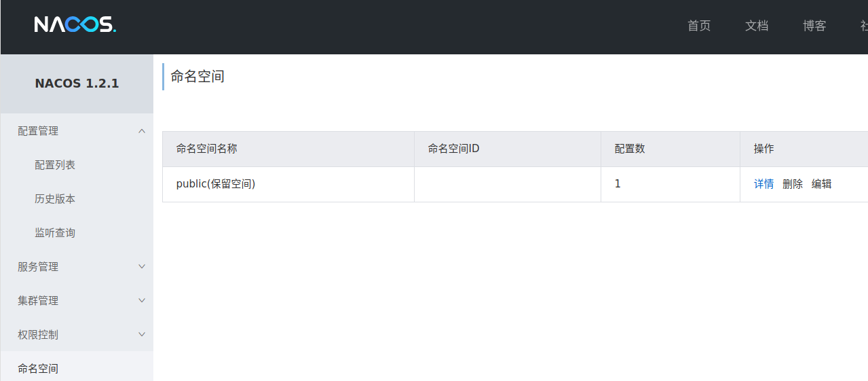868x381 pixels.
Task: Click the 命名空间ID column header
Action: [454, 149]
